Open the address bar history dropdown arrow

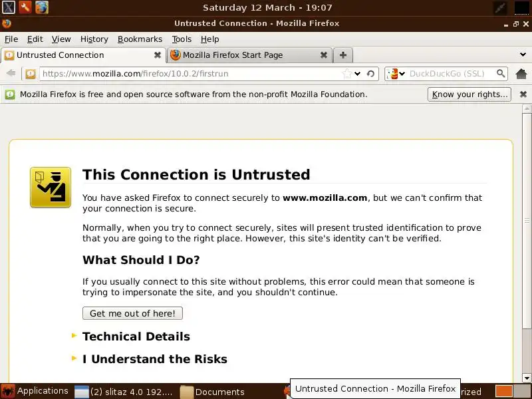[x=357, y=74]
